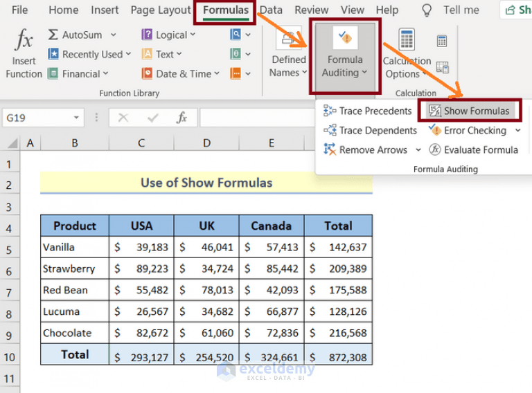This screenshot has height=393, width=532.
Task: Click the Calculate Now icon
Action: pos(442,41)
